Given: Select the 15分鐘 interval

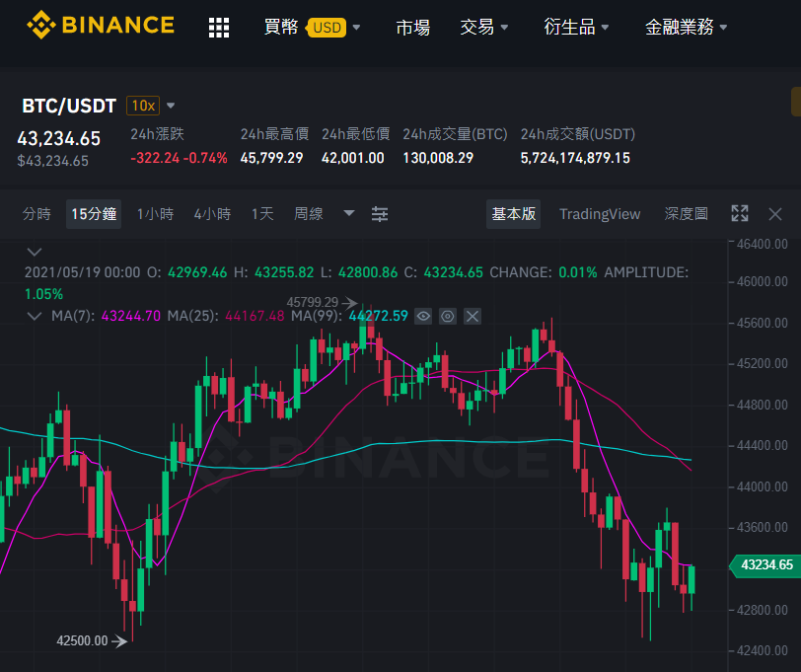Looking at the screenshot, I should [94, 213].
